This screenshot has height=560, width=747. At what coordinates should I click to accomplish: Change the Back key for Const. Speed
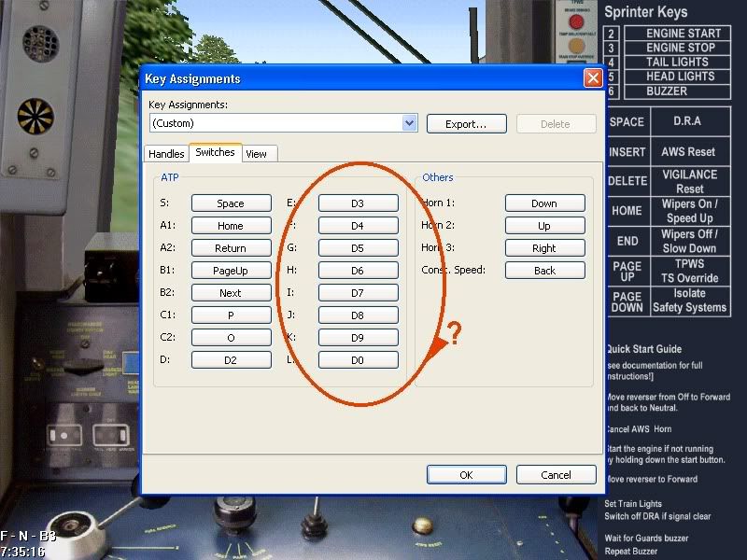(x=544, y=271)
